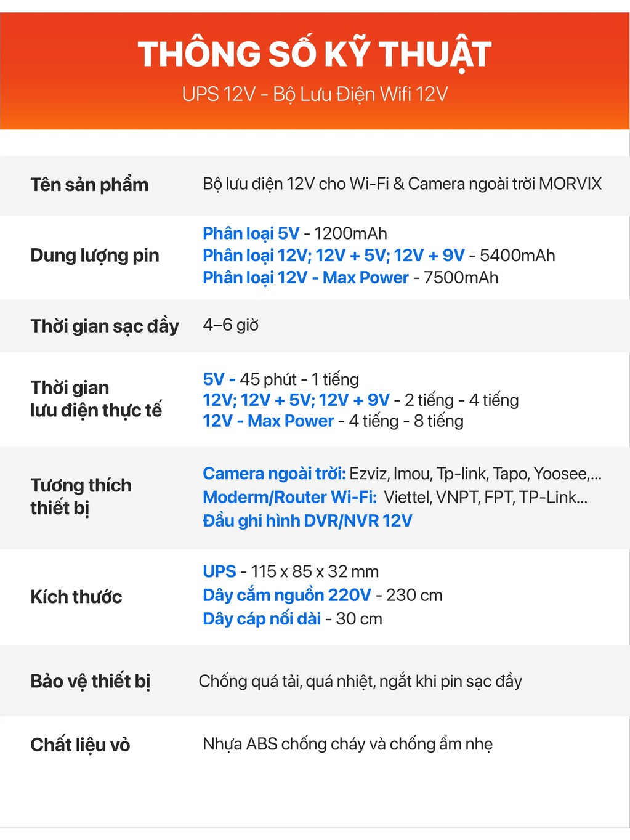This screenshot has width=630, height=840.
Task: Click the Dung lượng pin label
Action: click(95, 256)
